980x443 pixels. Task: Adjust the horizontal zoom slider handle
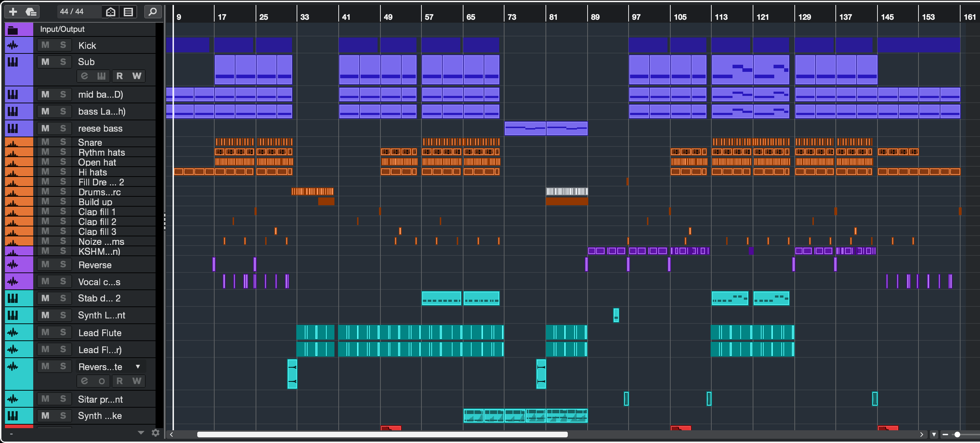point(957,435)
